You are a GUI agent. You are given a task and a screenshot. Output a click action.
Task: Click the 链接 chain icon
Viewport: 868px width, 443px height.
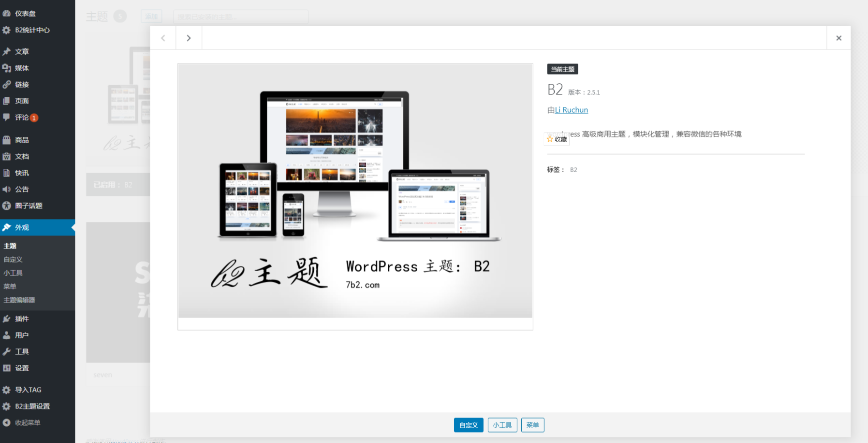click(x=6, y=84)
